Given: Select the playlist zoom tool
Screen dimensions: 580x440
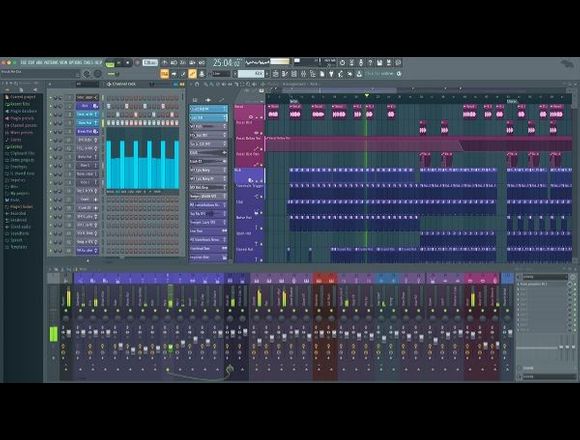Looking at the screenshot, I should click(248, 84).
